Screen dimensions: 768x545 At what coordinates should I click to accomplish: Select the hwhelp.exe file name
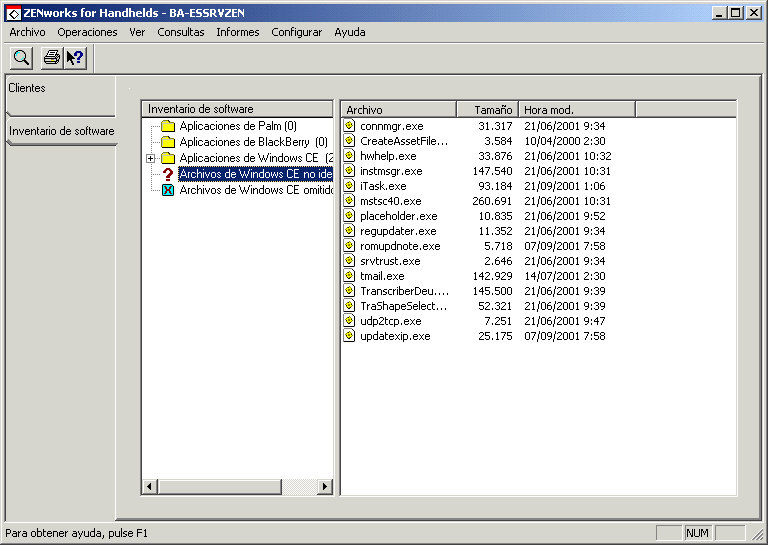point(388,156)
